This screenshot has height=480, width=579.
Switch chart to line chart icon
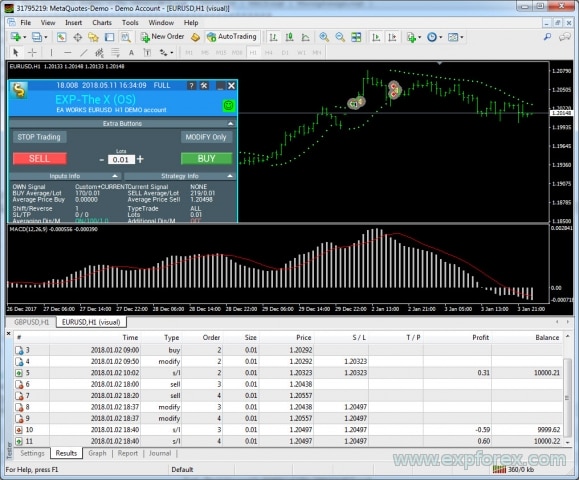coord(305,37)
